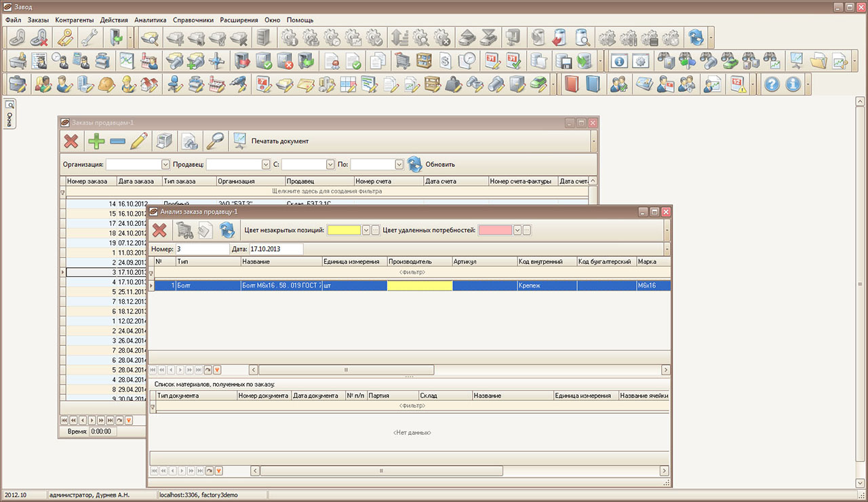The height and width of the screenshot is (502, 868).
Task: Click the wrench settings icon in main toolbar
Action: (87, 37)
